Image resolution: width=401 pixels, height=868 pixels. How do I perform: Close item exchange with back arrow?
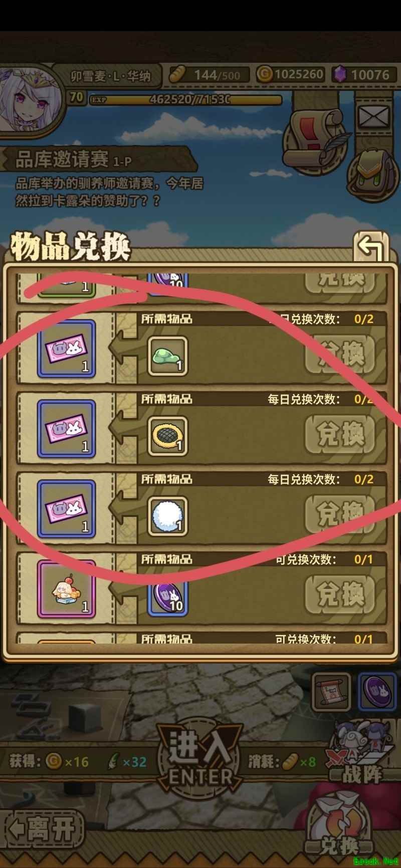coord(371,247)
